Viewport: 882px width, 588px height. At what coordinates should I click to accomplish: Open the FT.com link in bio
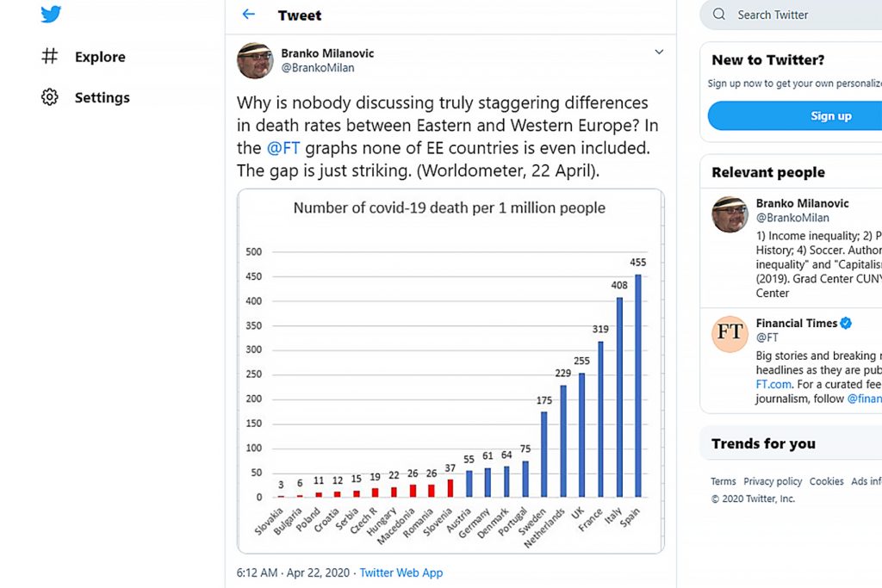coord(775,384)
